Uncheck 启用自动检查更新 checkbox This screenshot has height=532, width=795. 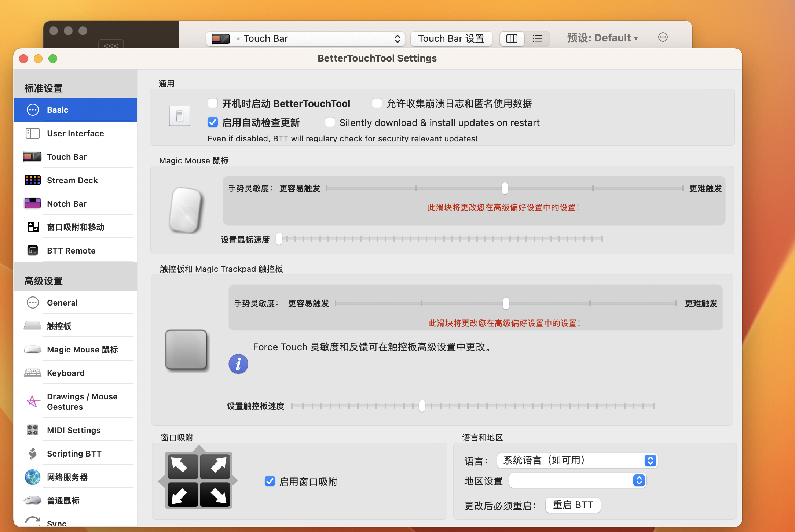[213, 122]
